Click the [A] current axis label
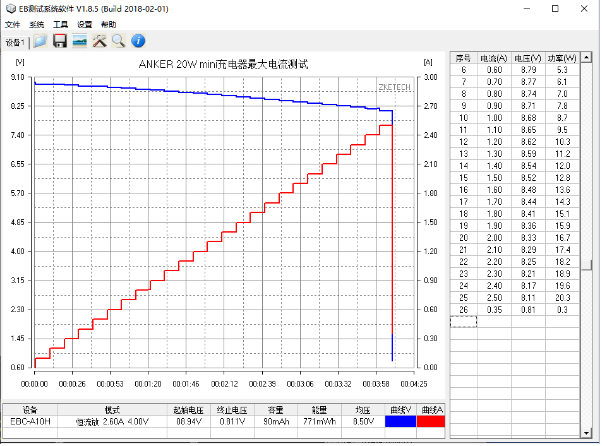Image resolution: width=602 pixels, height=446 pixels. click(428, 62)
